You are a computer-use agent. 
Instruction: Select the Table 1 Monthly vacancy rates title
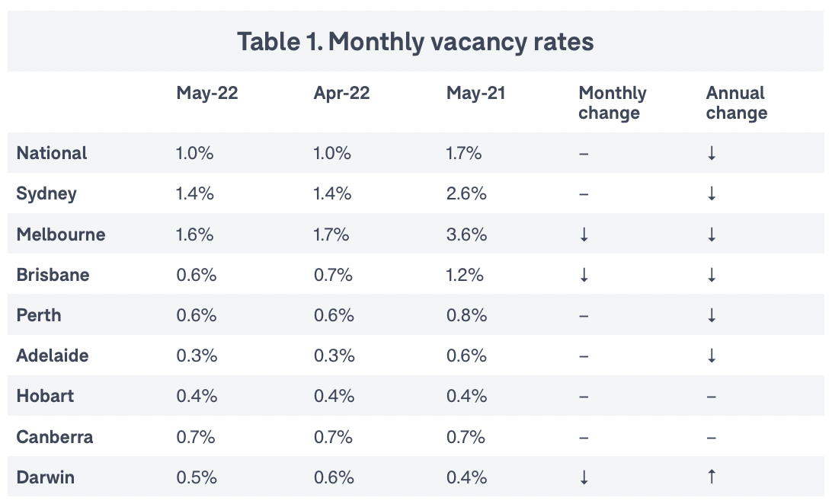click(x=415, y=41)
